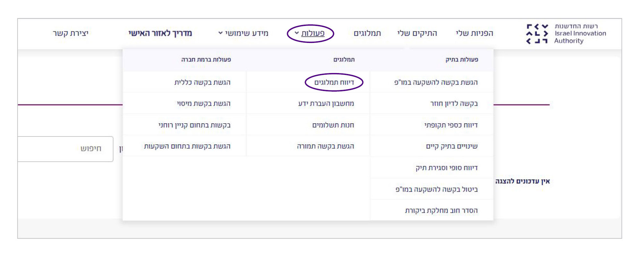644x255 pixels.
Task: Expand the פעולות dropdown menu
Action: 310,33
